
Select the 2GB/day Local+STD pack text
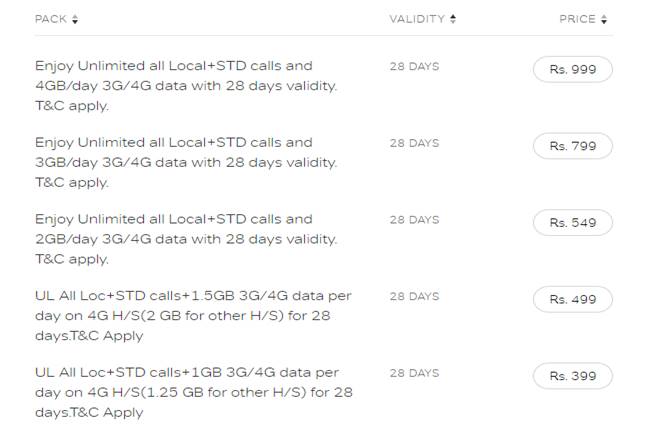point(186,239)
